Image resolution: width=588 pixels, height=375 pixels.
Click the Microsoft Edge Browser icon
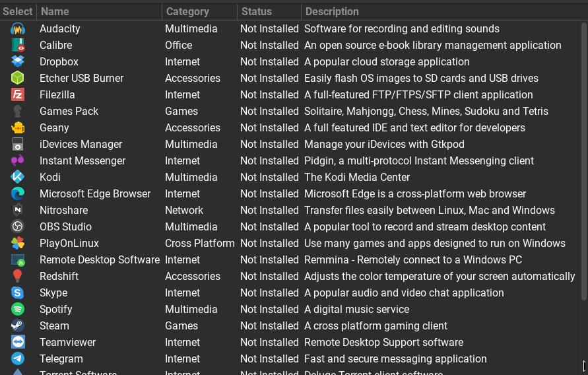click(x=18, y=194)
